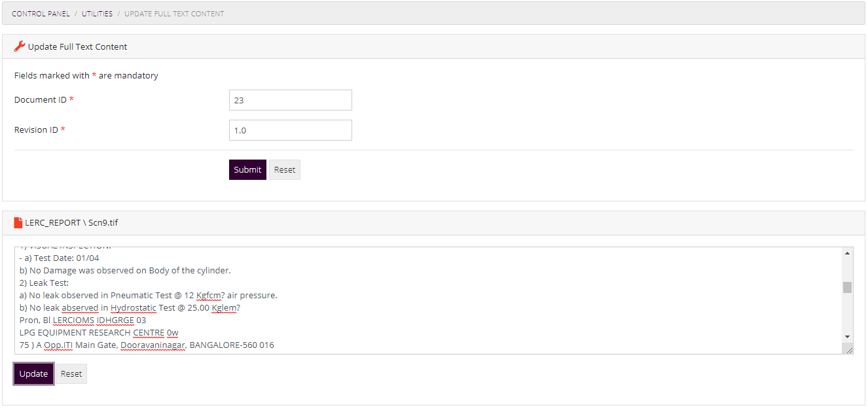Click the underlined word Kgfcm in the text

tap(209, 296)
